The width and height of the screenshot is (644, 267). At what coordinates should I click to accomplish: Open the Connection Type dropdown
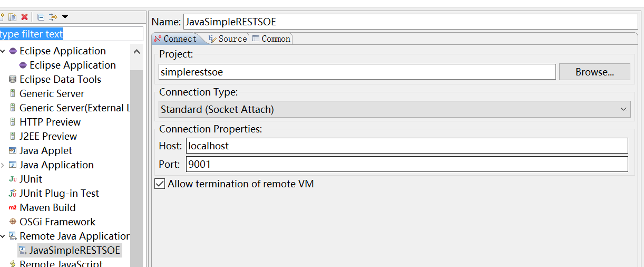coord(395,110)
